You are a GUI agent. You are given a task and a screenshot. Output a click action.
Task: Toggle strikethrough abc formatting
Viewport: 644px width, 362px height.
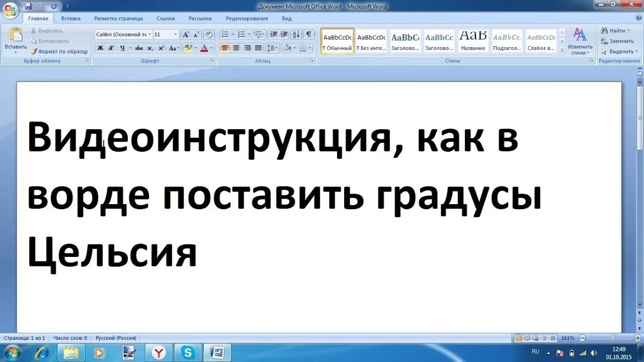[x=139, y=48]
